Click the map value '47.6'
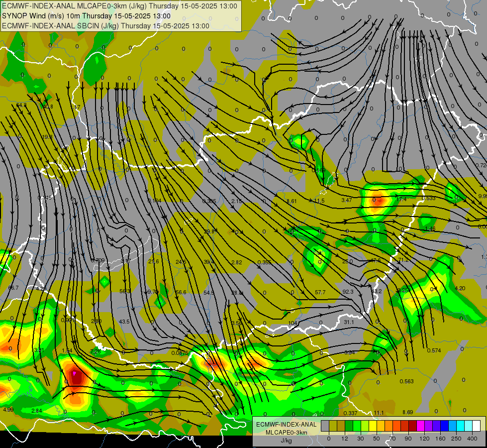Image resolution: width=487 pixels, height=448 pixels. tap(375, 260)
